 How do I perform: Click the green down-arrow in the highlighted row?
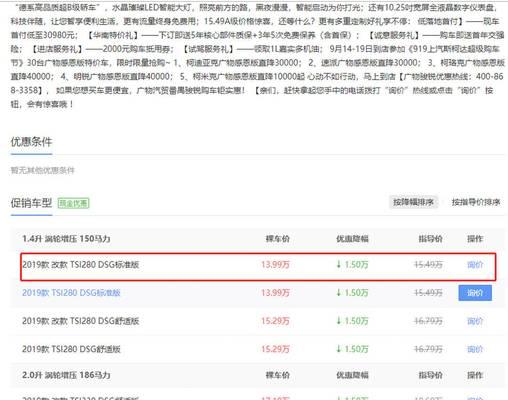click(x=339, y=264)
